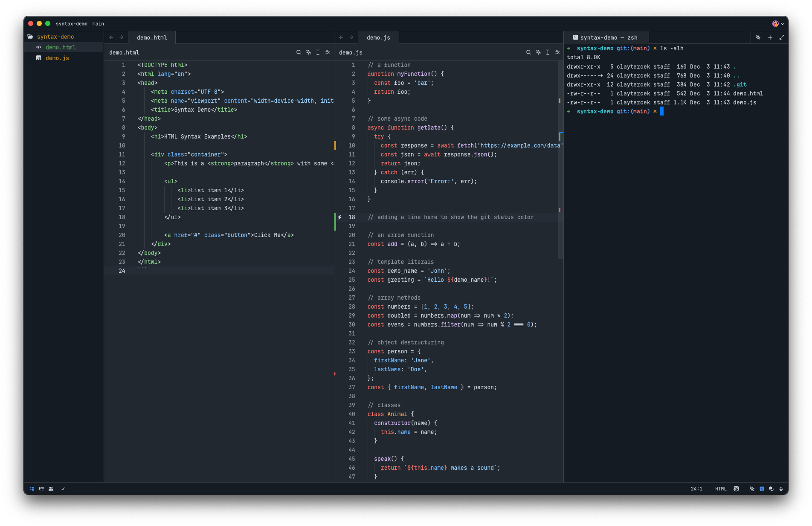Click the terminal inline assist sparkle icon
The width and height of the screenshot is (812, 526).
pyautogui.click(x=758, y=38)
